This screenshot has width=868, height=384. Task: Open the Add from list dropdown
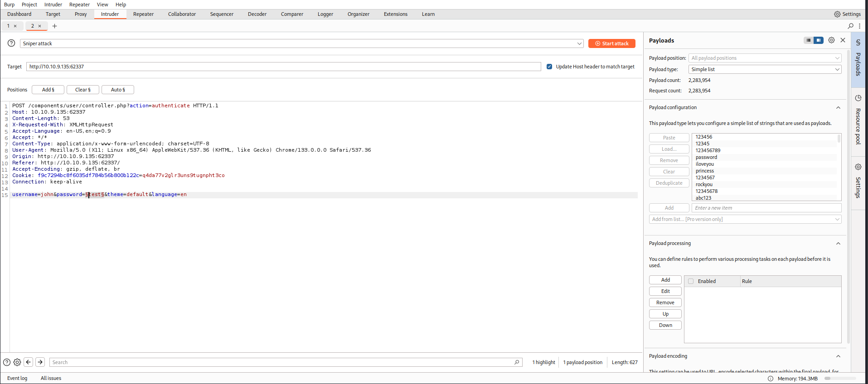745,219
